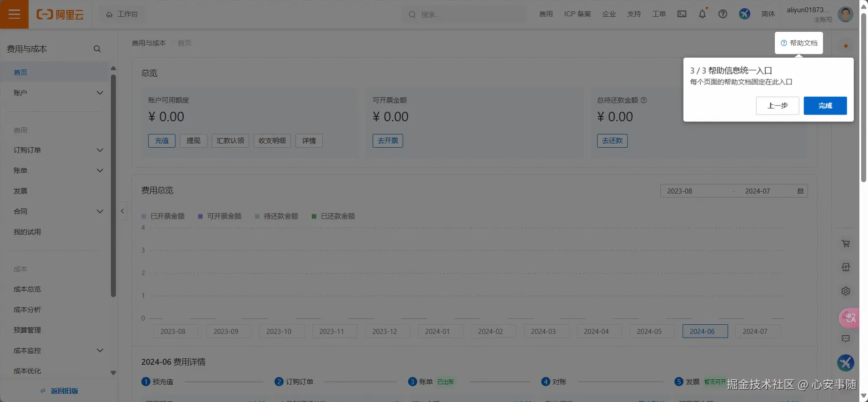Click the 汇款认领 button
Image resolution: width=868 pixels, height=402 pixels.
230,141
